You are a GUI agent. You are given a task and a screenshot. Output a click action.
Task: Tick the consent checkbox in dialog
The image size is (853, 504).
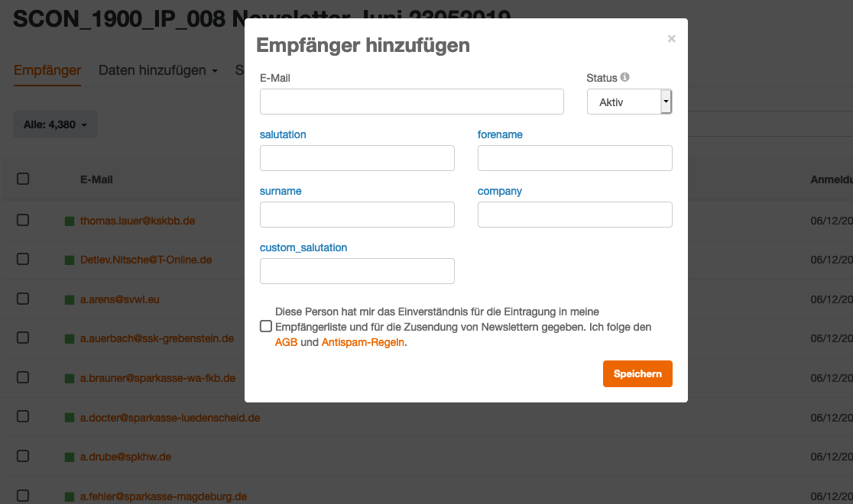(x=265, y=327)
